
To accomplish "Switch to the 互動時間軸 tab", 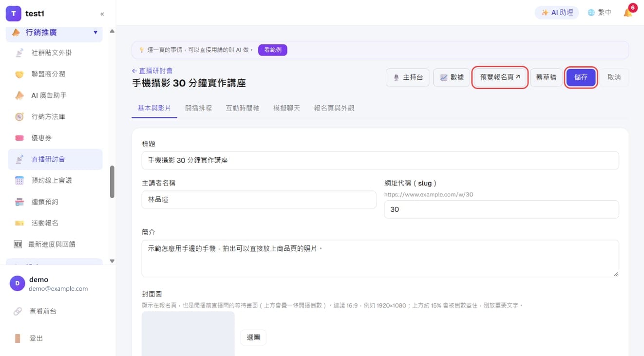I will [243, 108].
